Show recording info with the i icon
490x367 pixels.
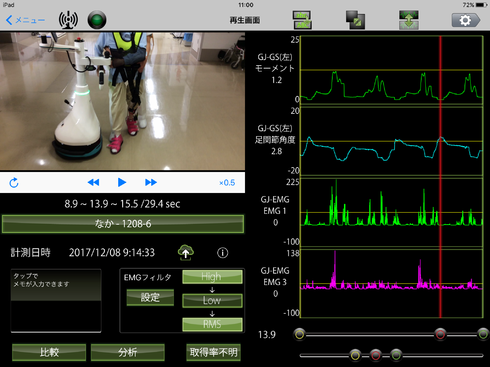pos(223,253)
